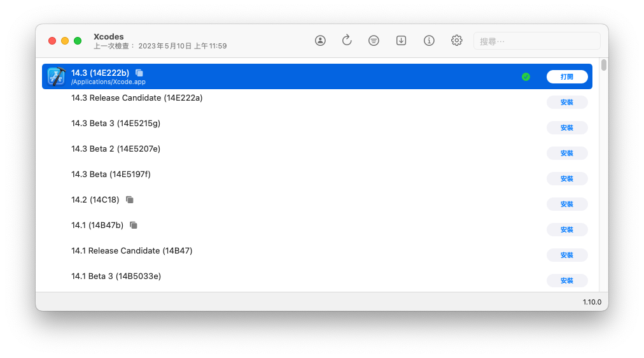Install 14.1 Release Candidate (14B47)
Image resolution: width=644 pixels, height=358 pixels.
point(567,255)
